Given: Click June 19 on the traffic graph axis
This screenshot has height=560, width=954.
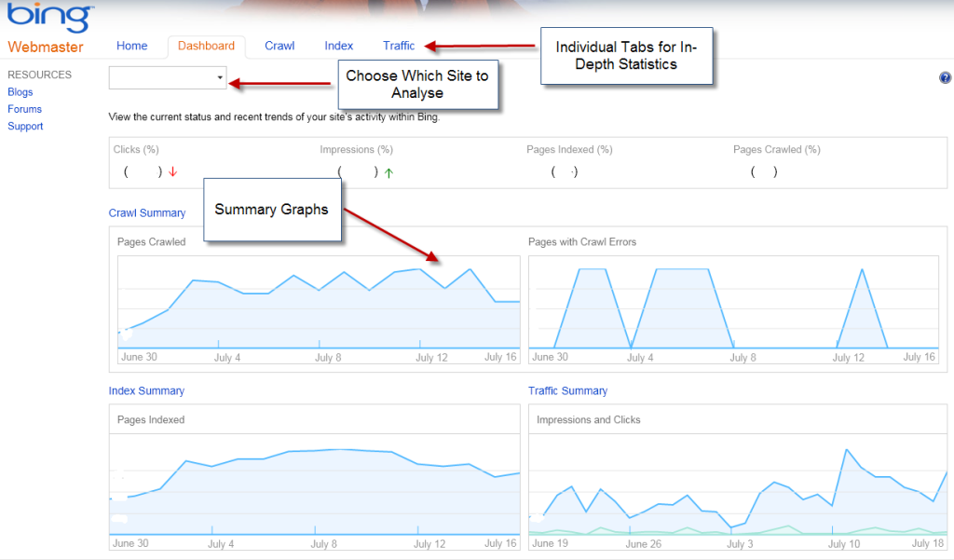Looking at the screenshot, I should (551, 543).
